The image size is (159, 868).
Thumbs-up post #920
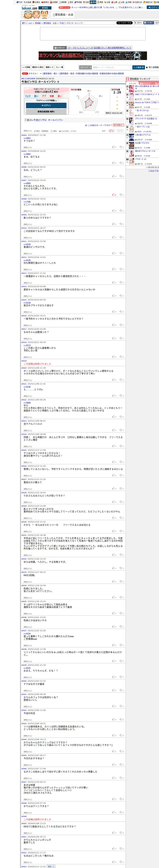(114, 380)
